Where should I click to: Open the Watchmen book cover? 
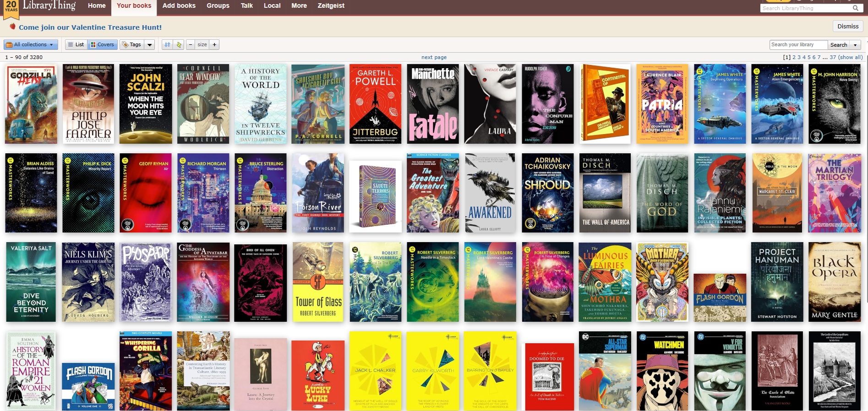(x=662, y=371)
